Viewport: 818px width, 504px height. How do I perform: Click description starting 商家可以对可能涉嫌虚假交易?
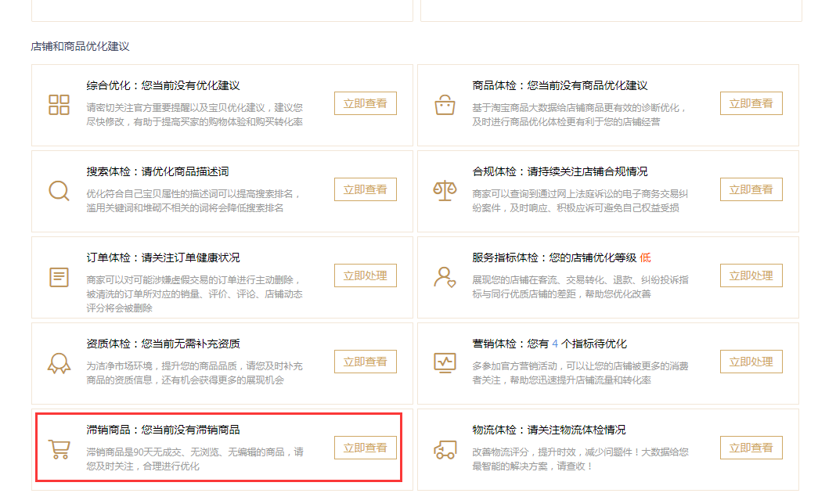(195, 293)
